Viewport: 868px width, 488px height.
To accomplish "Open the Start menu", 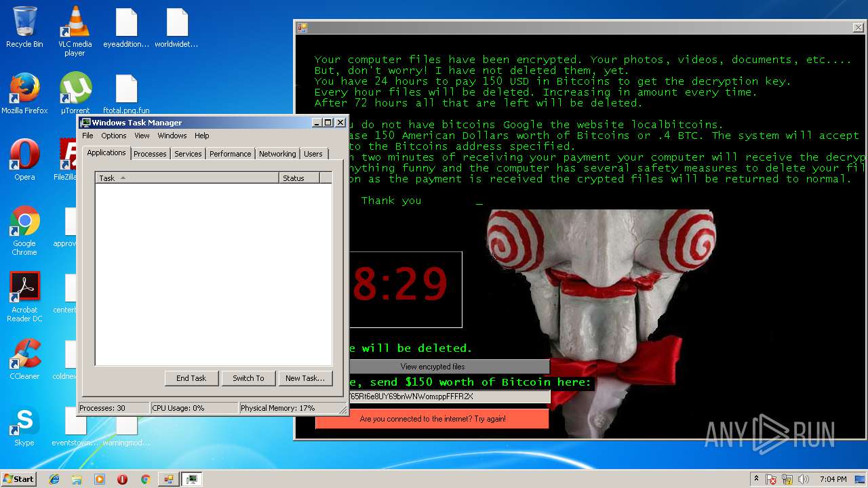I will pos(18,479).
